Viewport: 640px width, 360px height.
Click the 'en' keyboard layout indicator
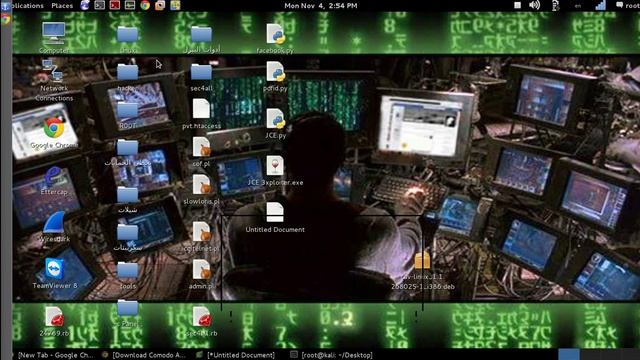click(x=578, y=6)
